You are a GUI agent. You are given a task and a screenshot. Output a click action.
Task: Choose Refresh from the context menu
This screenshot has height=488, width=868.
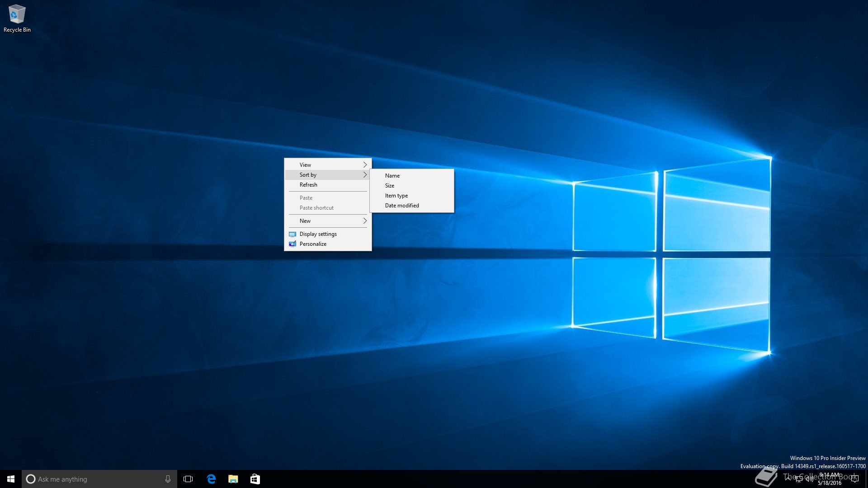328,185
